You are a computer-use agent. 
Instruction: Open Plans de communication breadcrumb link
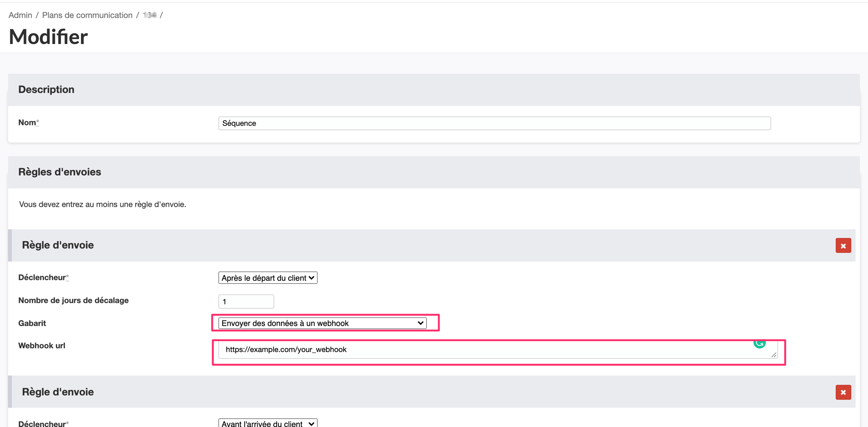pyautogui.click(x=87, y=15)
